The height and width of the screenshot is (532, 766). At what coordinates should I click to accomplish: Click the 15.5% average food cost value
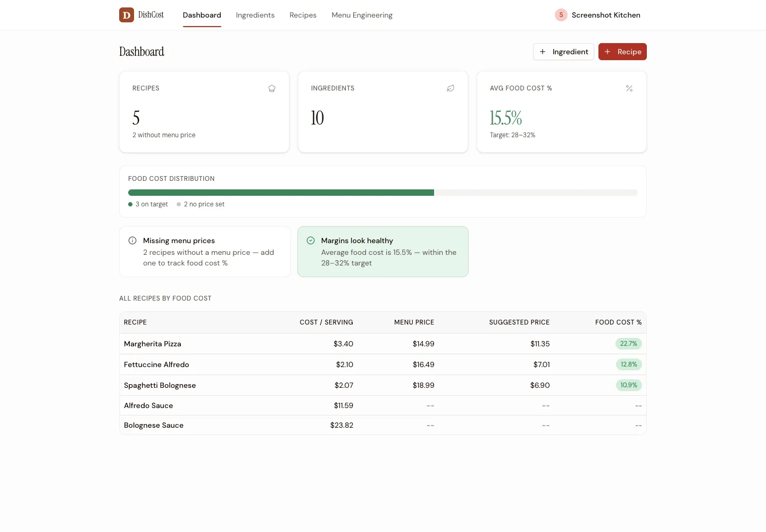(506, 118)
